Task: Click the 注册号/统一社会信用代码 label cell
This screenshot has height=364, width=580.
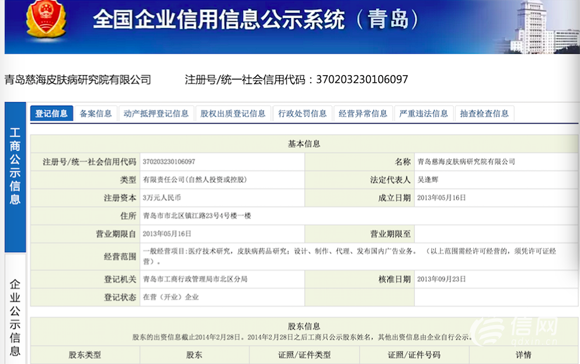Action: point(85,162)
